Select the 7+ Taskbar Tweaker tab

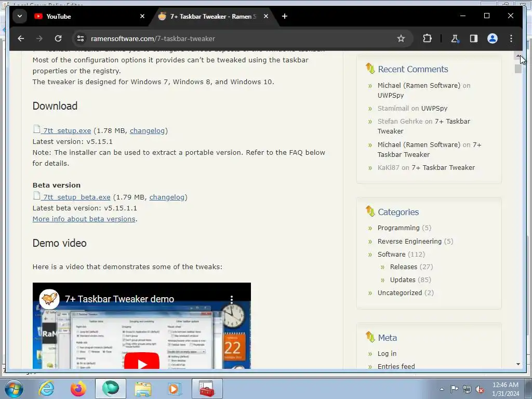tap(212, 16)
